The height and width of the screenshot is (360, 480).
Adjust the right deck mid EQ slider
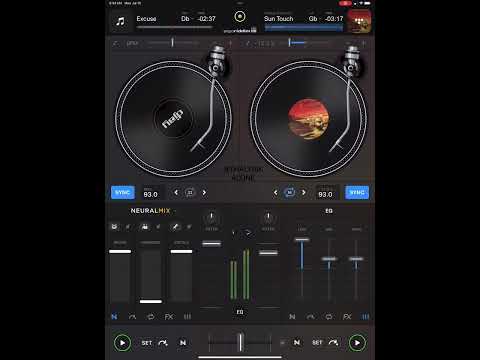329,259
